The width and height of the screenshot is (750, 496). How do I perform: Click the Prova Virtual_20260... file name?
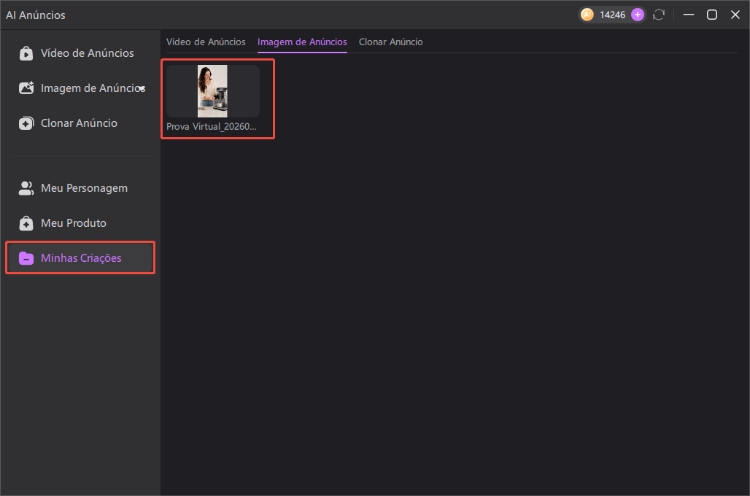tap(211, 127)
